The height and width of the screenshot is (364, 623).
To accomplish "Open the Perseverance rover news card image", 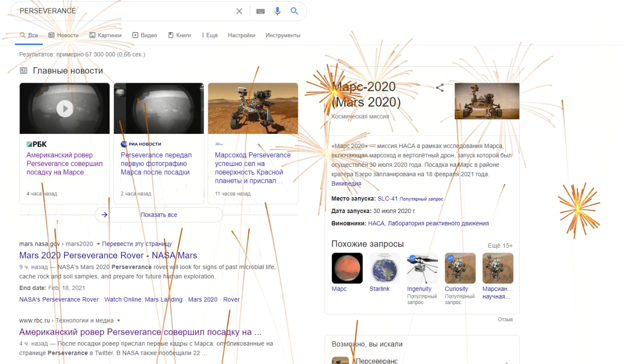I will 253,108.
